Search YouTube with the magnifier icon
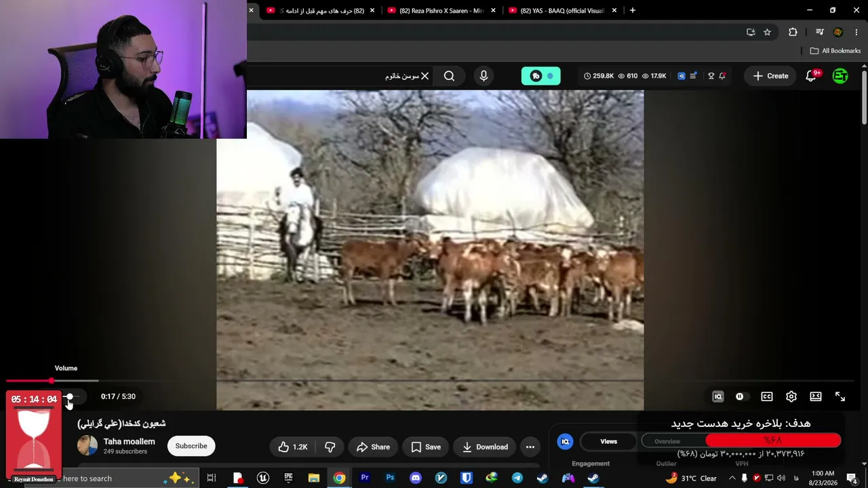868x488 pixels. point(449,76)
